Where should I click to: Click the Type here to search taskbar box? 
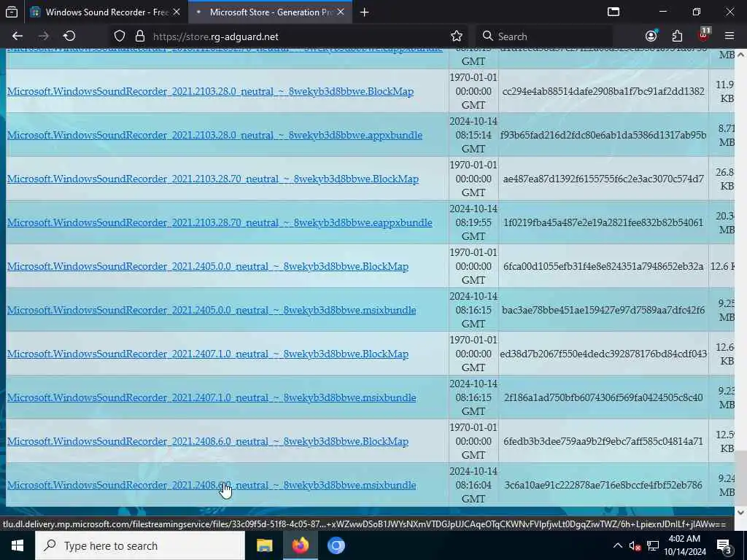pos(140,545)
